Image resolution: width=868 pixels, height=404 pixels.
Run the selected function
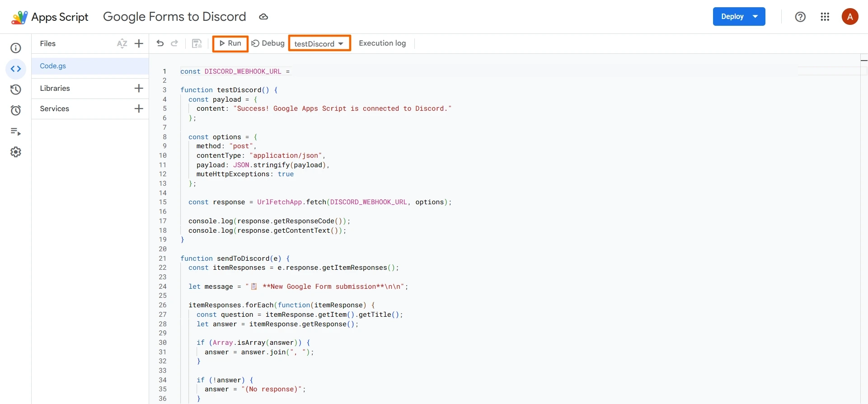coord(230,43)
